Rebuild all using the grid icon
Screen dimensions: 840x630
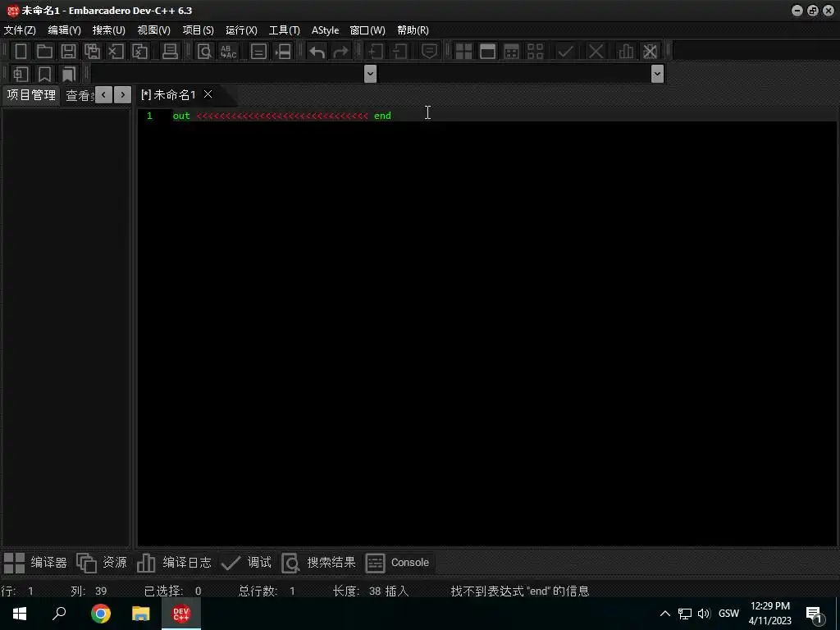[535, 52]
